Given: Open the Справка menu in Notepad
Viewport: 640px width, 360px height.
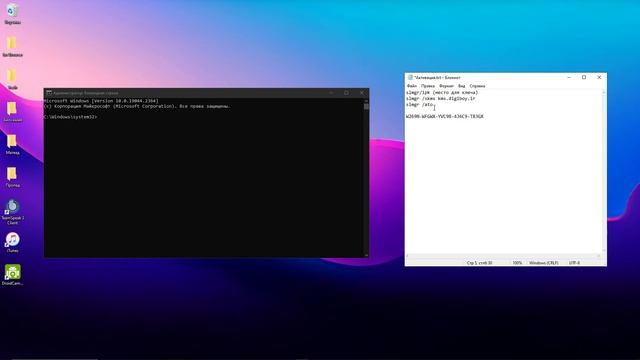Looking at the screenshot, I should 477,86.
